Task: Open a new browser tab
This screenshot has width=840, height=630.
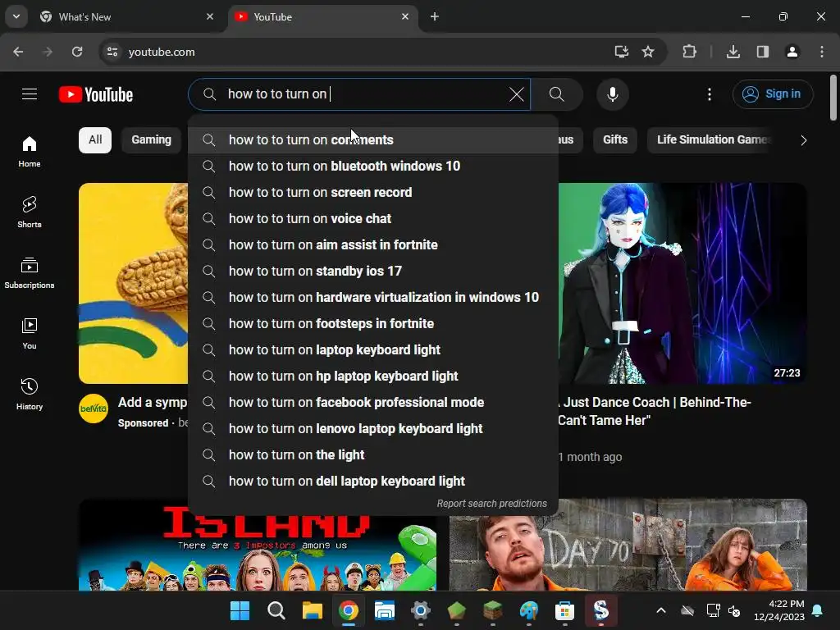Action: click(x=435, y=16)
